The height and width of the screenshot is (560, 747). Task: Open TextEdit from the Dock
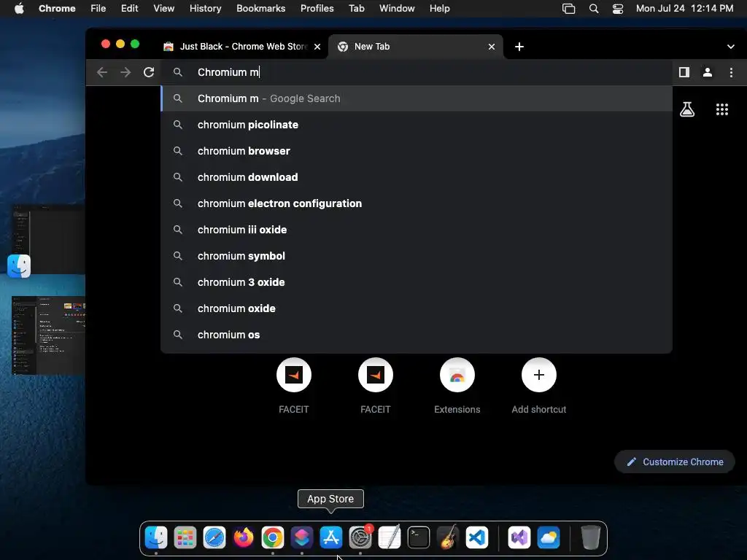(390, 537)
